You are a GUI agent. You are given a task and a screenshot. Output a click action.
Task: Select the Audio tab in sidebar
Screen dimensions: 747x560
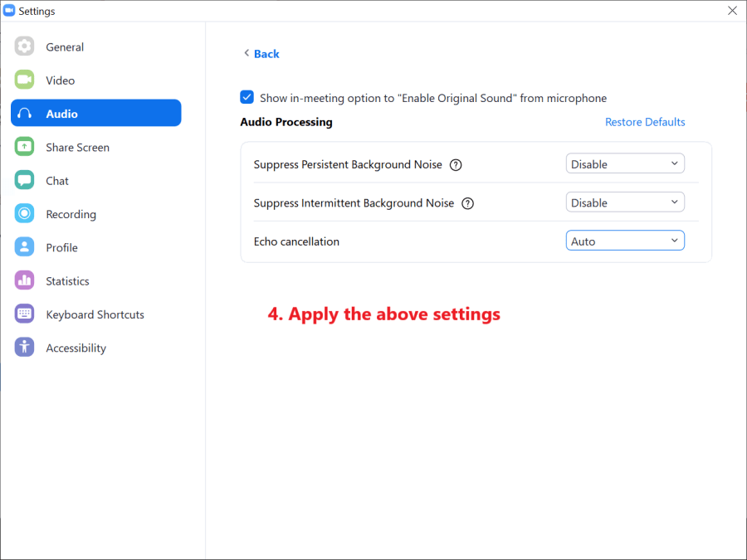tap(95, 114)
